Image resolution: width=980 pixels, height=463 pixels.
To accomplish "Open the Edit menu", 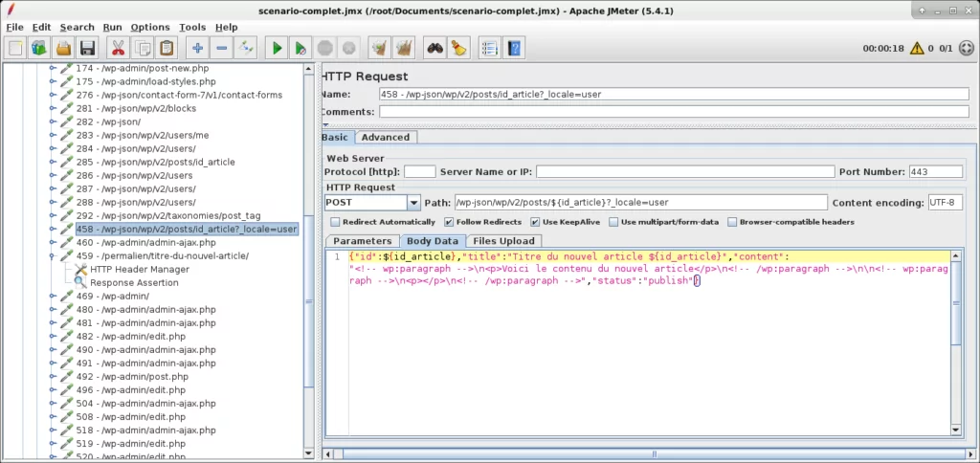I will point(42,27).
